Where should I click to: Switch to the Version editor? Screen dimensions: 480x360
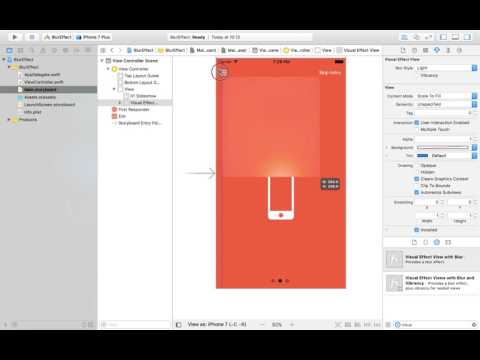[x=429, y=37]
